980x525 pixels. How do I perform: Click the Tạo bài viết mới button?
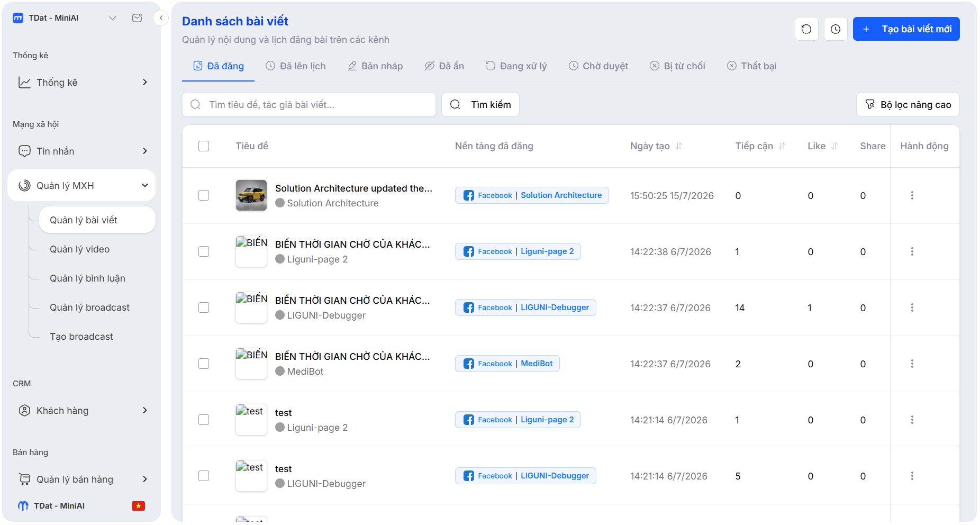[x=906, y=29]
